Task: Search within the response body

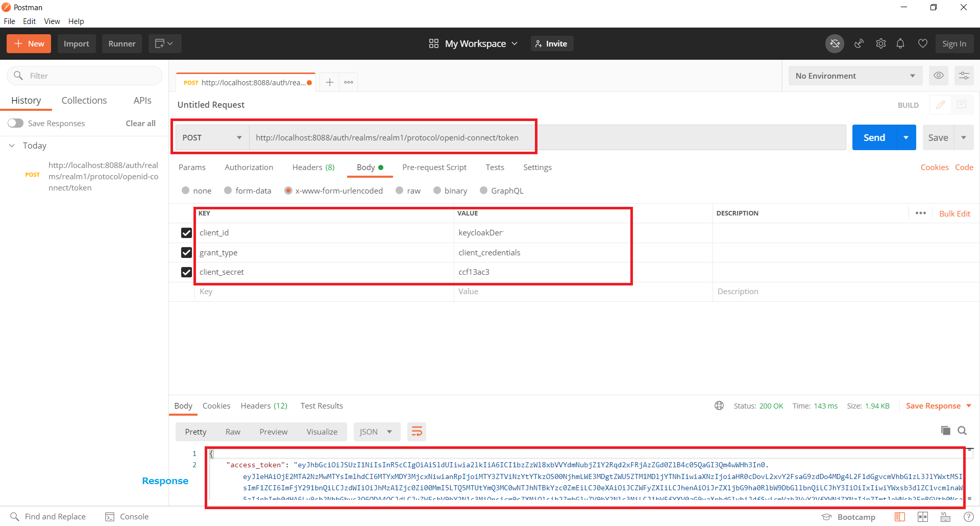Action: point(962,431)
